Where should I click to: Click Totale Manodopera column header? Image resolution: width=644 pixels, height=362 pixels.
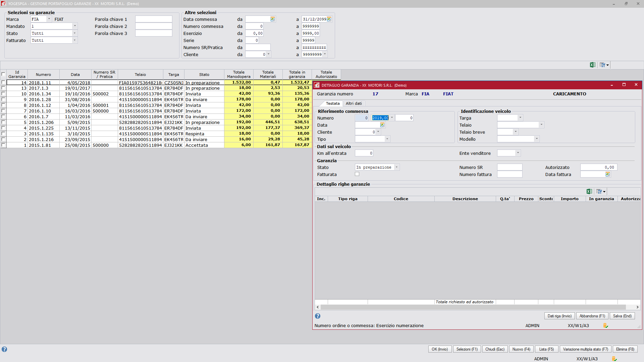click(x=239, y=75)
